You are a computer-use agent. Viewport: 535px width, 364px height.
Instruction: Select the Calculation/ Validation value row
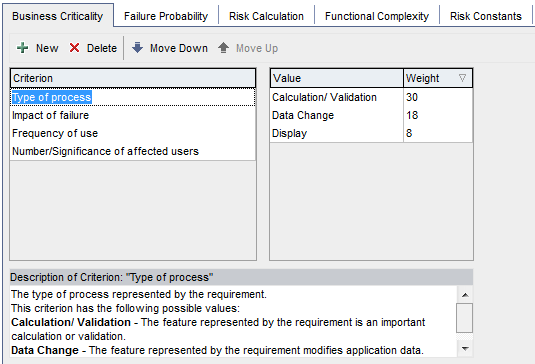click(337, 97)
